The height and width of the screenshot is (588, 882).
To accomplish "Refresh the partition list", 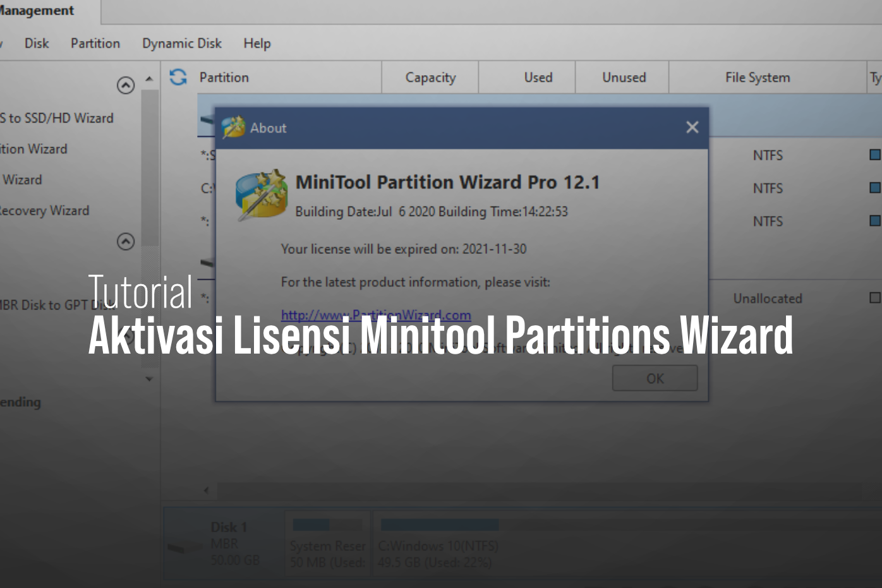I will coord(178,76).
